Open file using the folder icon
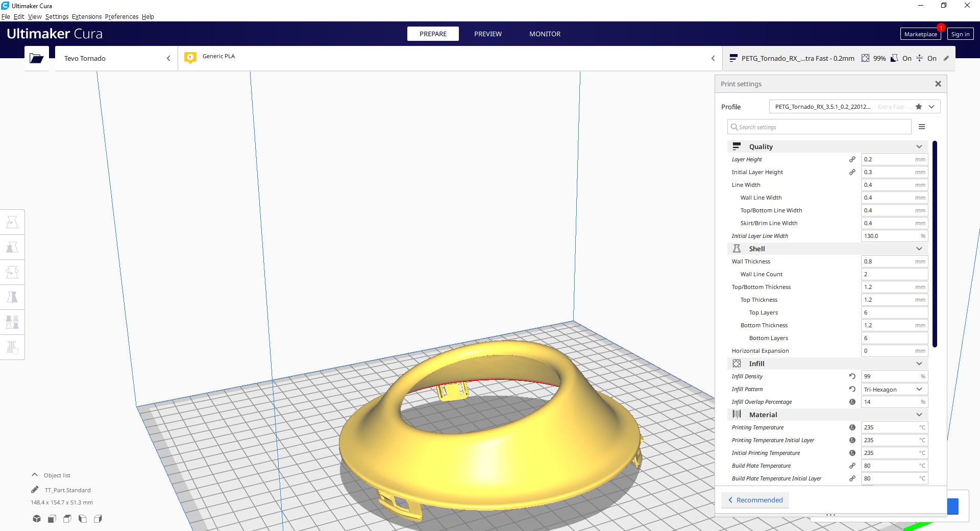 (37, 58)
